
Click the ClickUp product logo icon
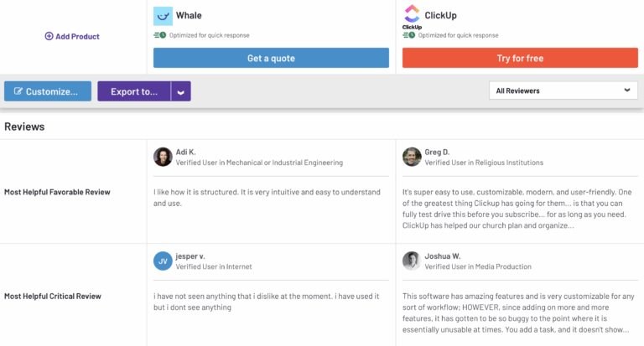coord(412,13)
